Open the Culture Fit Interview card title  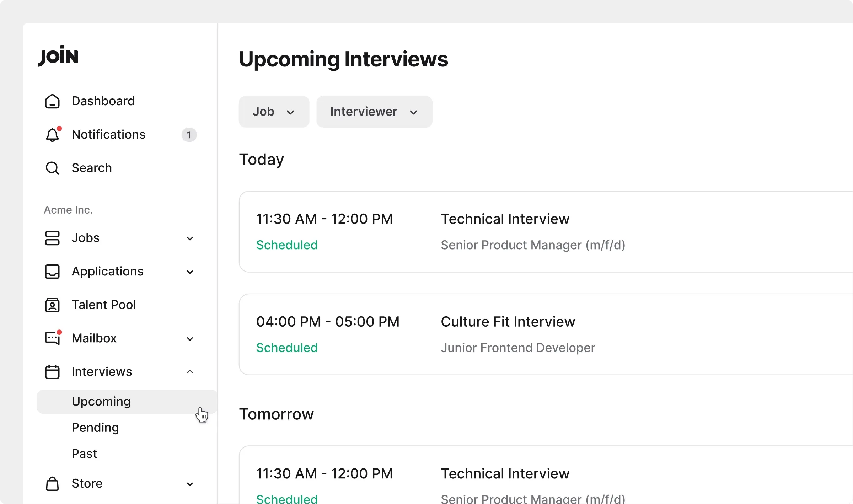(508, 322)
